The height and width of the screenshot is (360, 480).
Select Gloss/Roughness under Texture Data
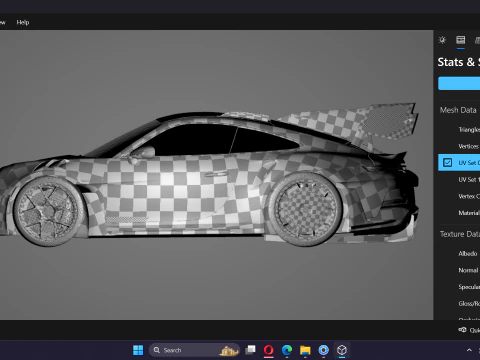coord(469,304)
